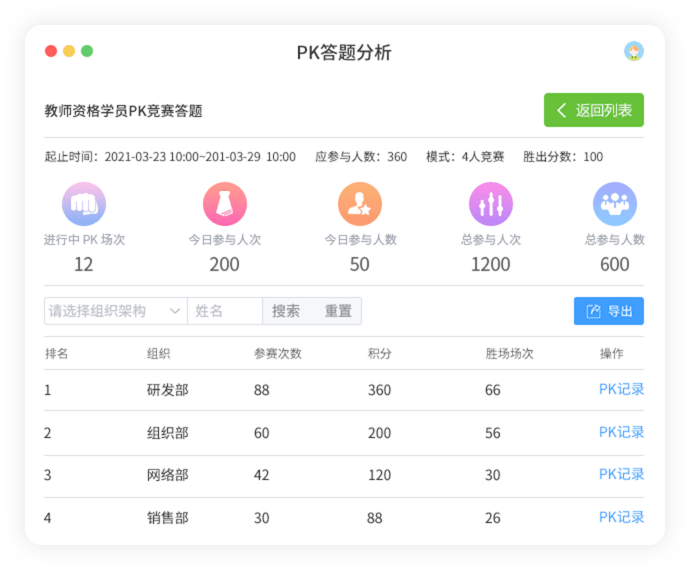Expand the 请选择组织架构 dropdown
The height and width of the screenshot is (571, 691).
pyautogui.click(x=115, y=311)
